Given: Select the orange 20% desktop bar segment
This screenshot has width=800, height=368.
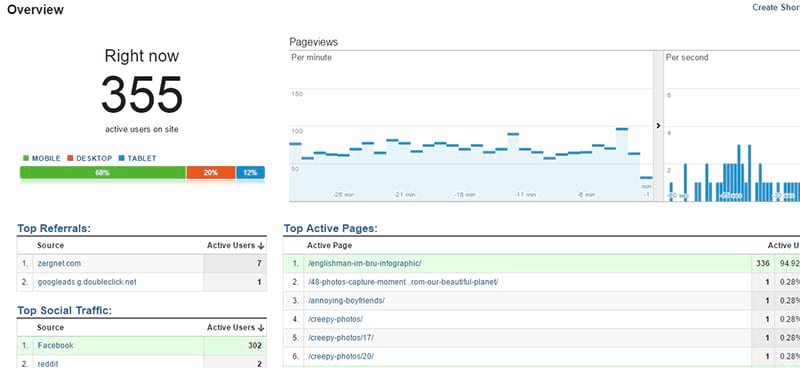Looking at the screenshot, I should click(211, 173).
